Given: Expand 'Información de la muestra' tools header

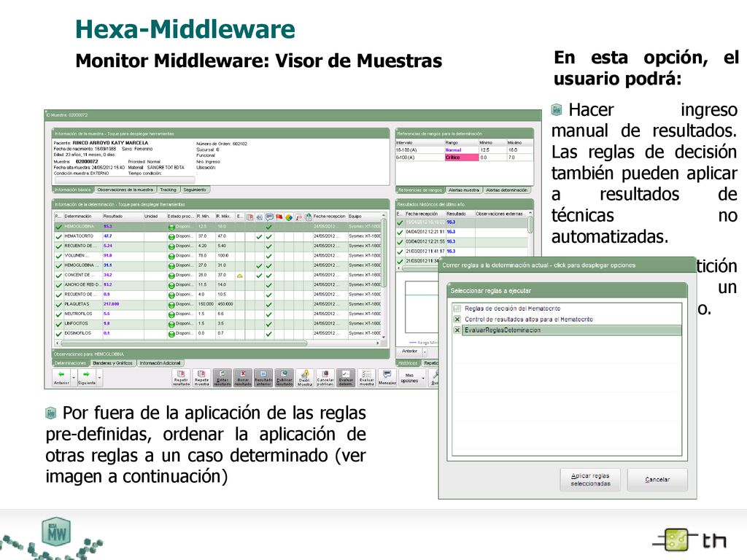Looking at the screenshot, I should [220, 134].
